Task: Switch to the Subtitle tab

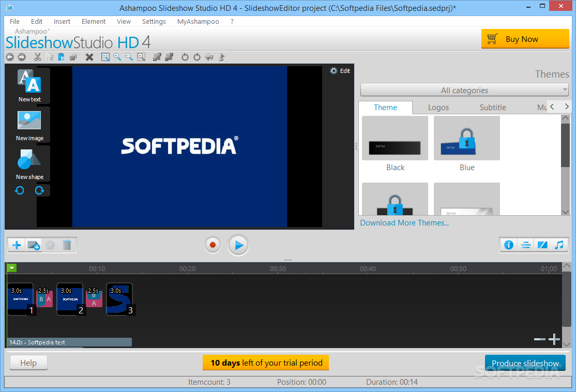Action: click(x=493, y=107)
